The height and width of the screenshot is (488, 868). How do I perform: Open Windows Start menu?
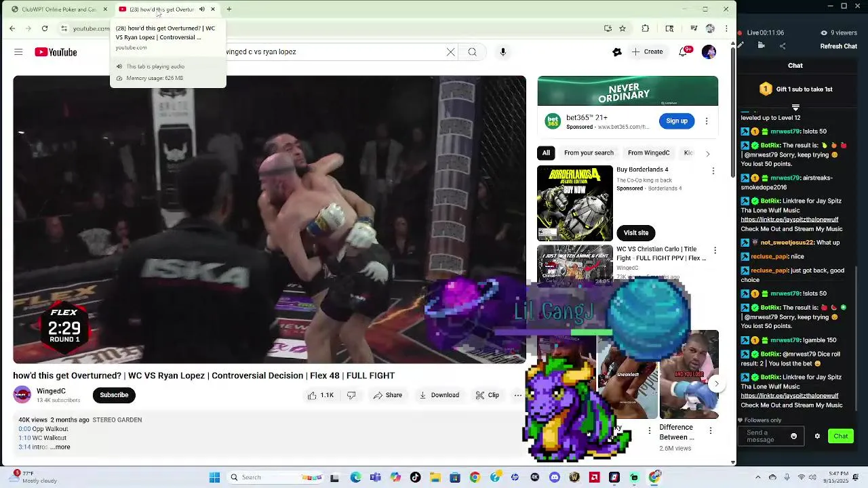pyautogui.click(x=214, y=477)
